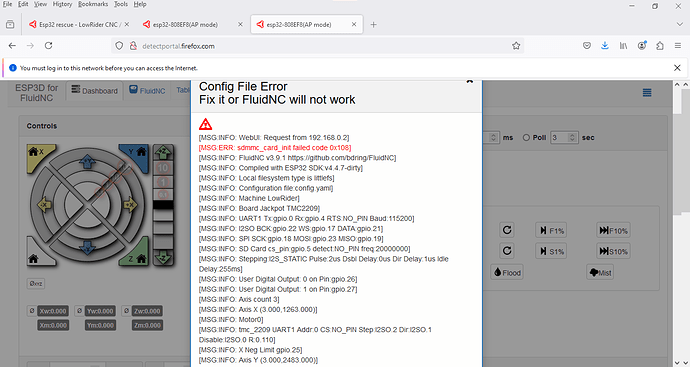Click the insecure connection lock icon

(x=133, y=46)
